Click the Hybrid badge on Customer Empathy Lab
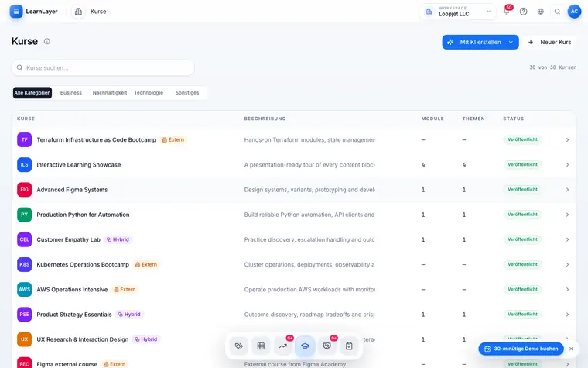The image size is (588, 368). click(118, 239)
